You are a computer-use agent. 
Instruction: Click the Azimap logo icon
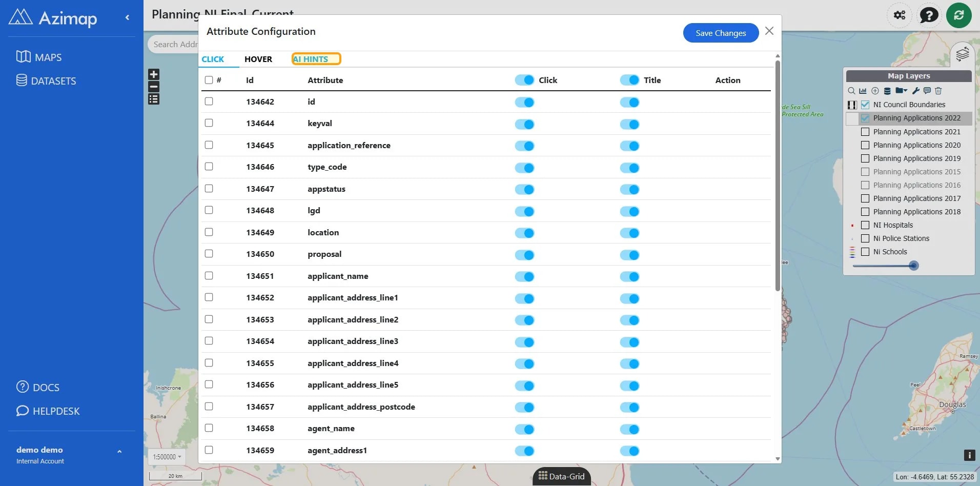click(x=21, y=17)
